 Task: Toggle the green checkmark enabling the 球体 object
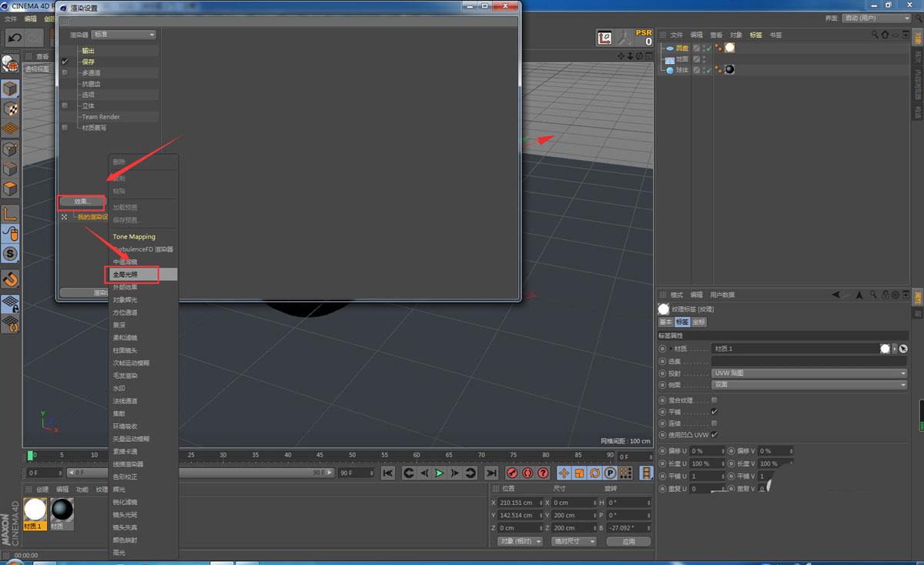pos(709,69)
